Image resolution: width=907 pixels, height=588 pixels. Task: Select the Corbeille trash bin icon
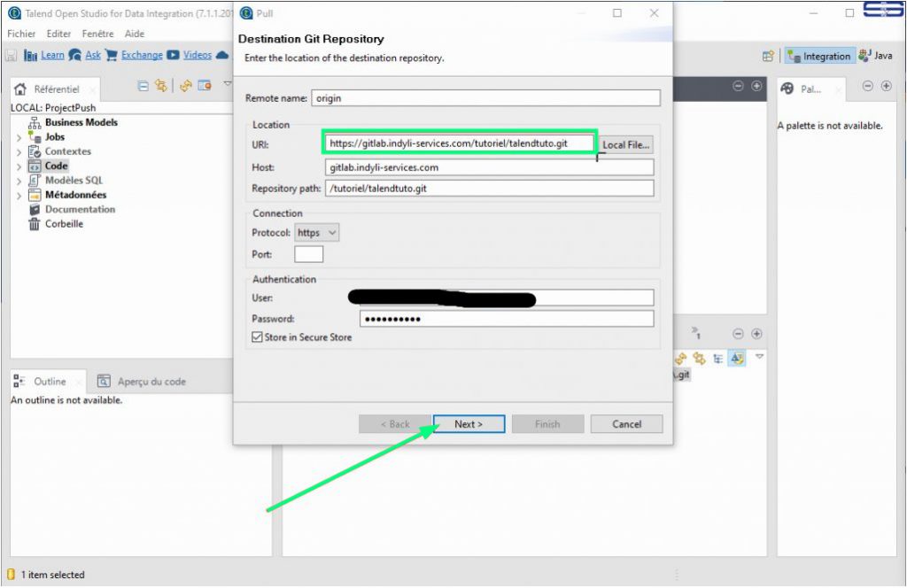click(x=35, y=224)
